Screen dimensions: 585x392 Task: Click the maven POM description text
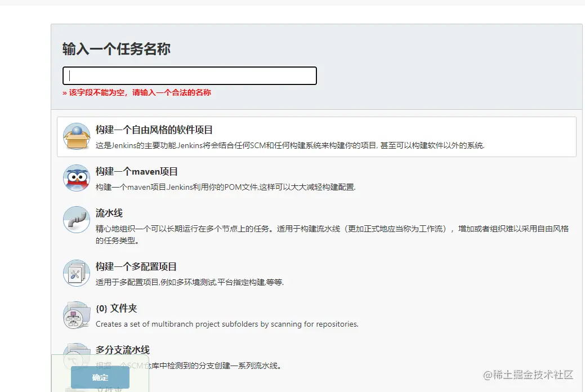coord(226,187)
